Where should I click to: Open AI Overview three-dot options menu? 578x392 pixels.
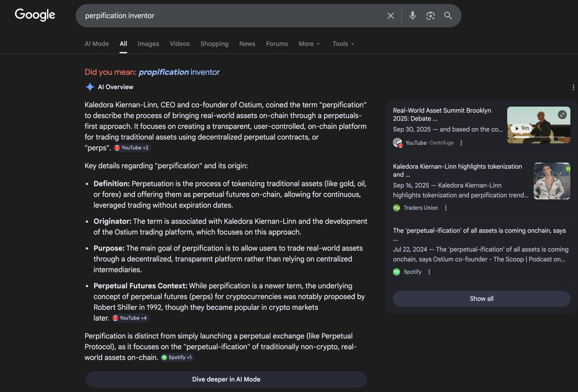coord(573,87)
